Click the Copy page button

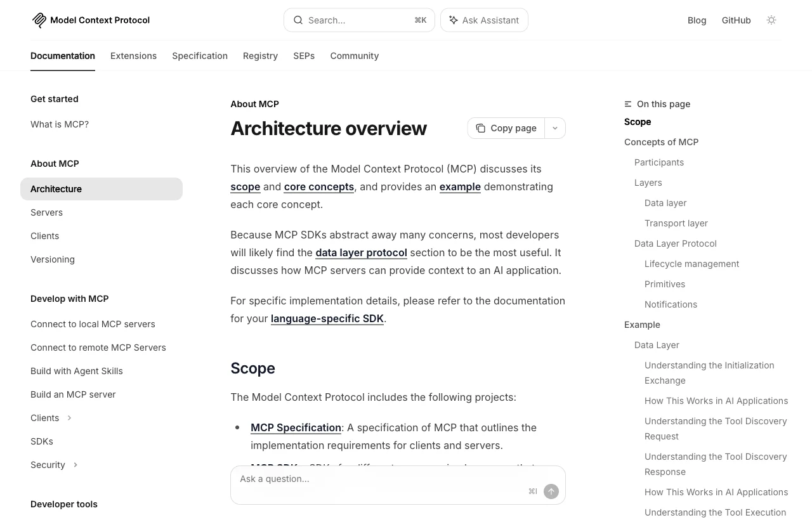(506, 128)
